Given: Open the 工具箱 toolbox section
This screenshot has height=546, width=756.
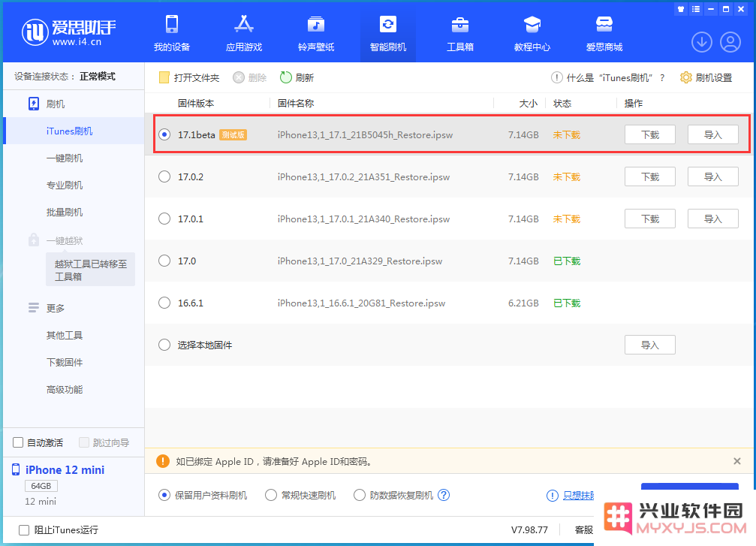Looking at the screenshot, I should coord(460,33).
